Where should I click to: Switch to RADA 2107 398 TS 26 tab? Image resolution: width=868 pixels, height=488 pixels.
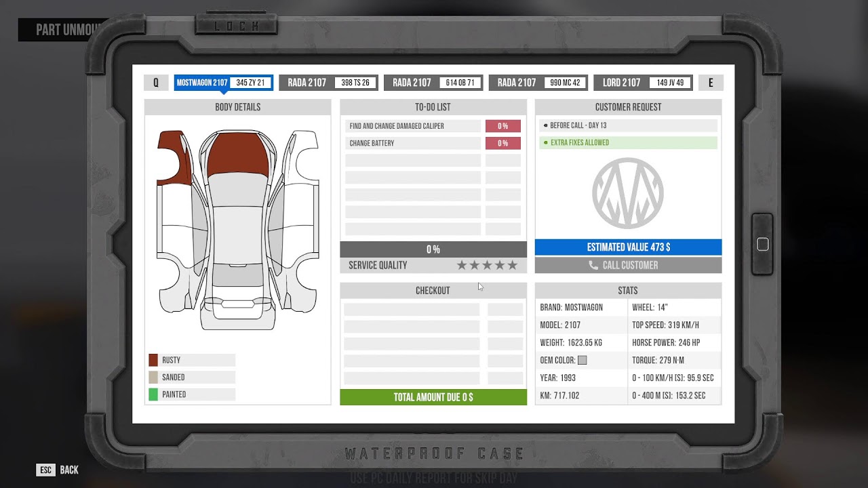point(328,83)
